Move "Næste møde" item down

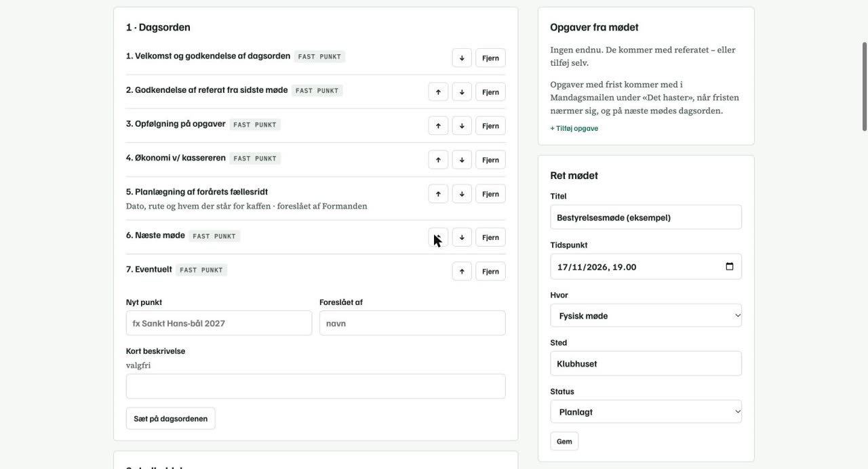click(x=462, y=237)
